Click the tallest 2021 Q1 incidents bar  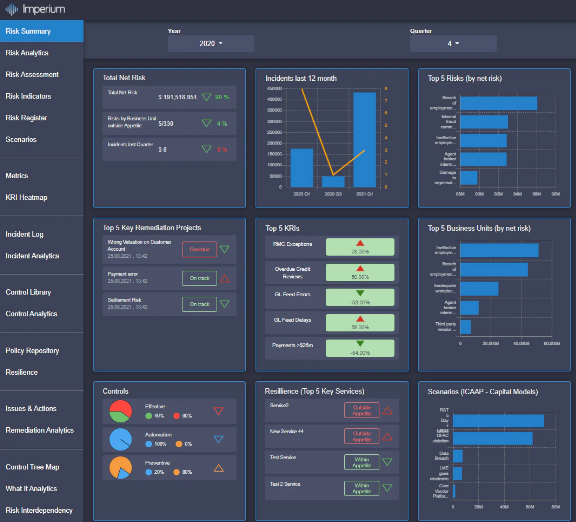(364, 140)
